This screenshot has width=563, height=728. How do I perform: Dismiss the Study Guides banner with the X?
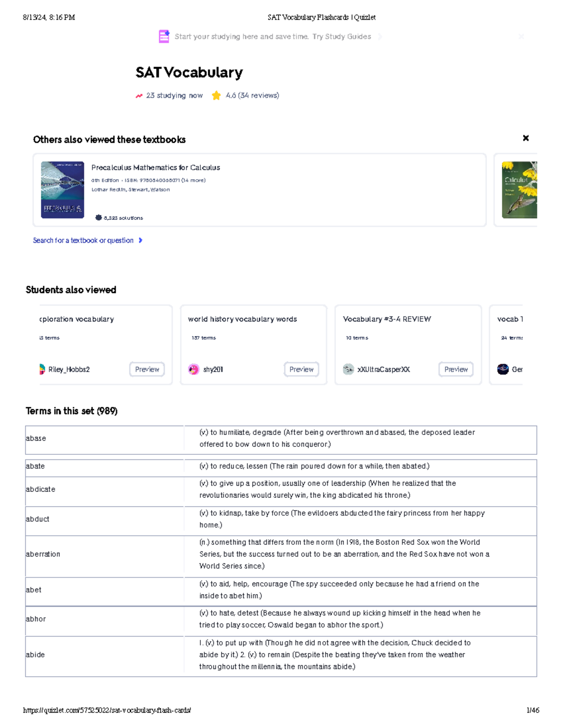pyautogui.click(x=522, y=37)
